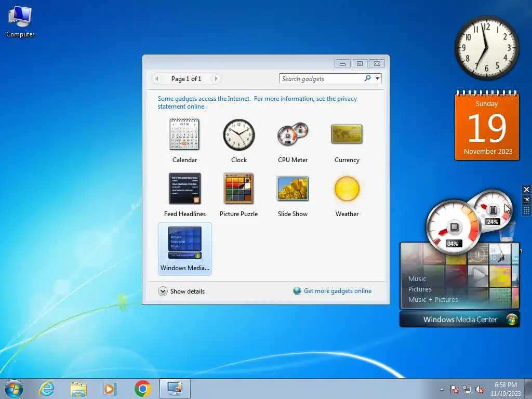532x399 pixels.
Task: Click the Windows Media Center gadget banner
Action: (460, 320)
